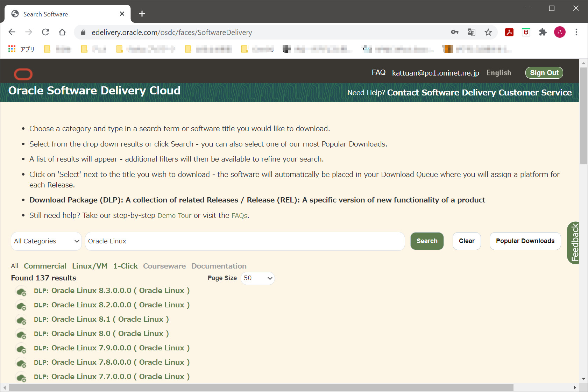Screen dimensions: 588x392
Task: Open the All Categories dropdown
Action: (x=46, y=241)
